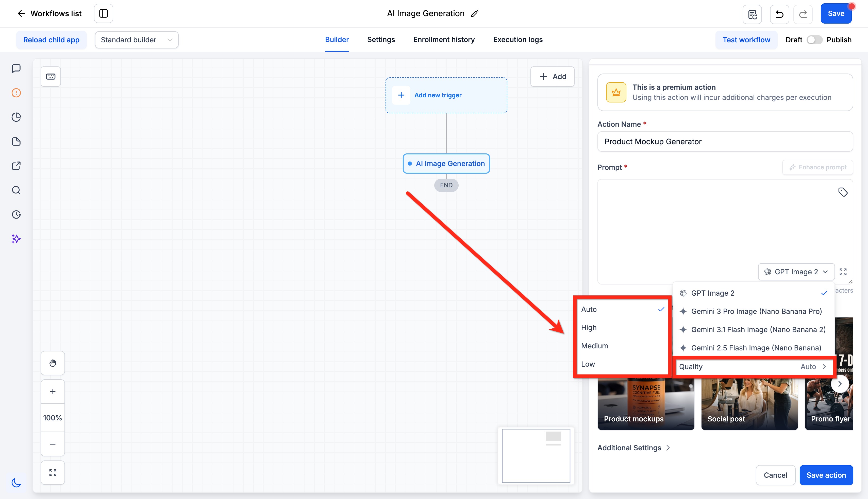This screenshot has width=868, height=499.
Task: Click the premium crown icon
Action: coord(616,92)
